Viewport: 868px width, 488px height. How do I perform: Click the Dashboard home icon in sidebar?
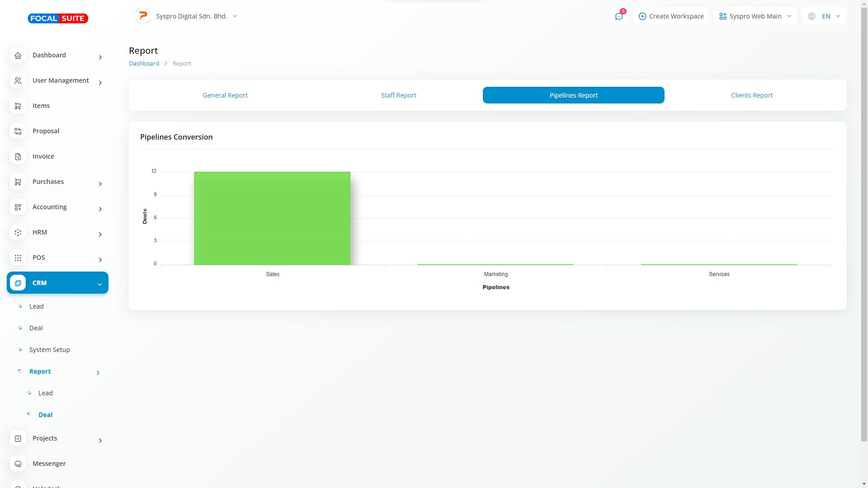(18, 55)
